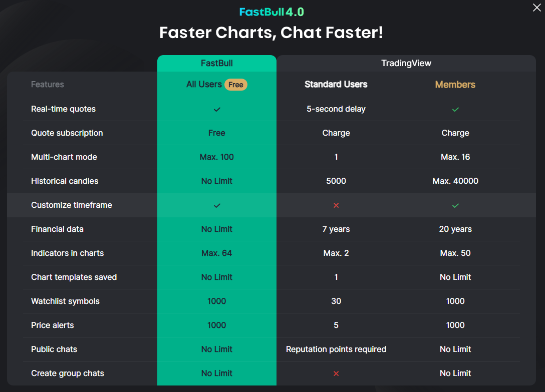Select the FastBull column header tab
The width and height of the screenshot is (545, 392).
216,63
